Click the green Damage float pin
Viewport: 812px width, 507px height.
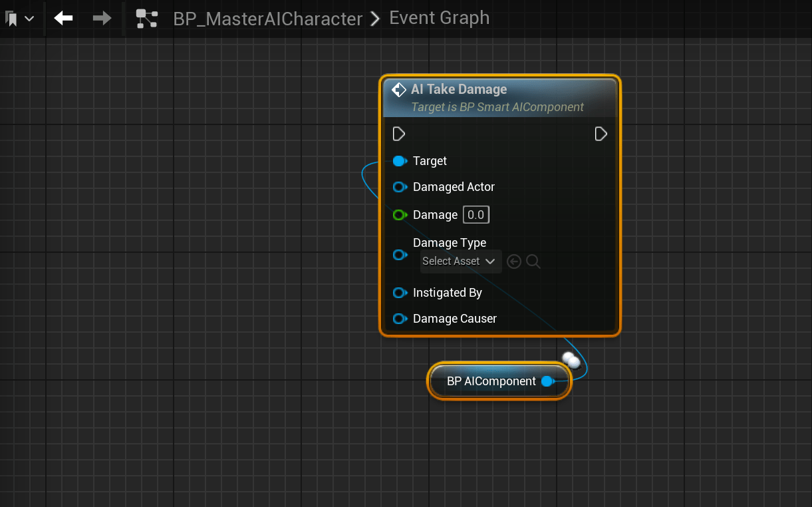tap(400, 215)
